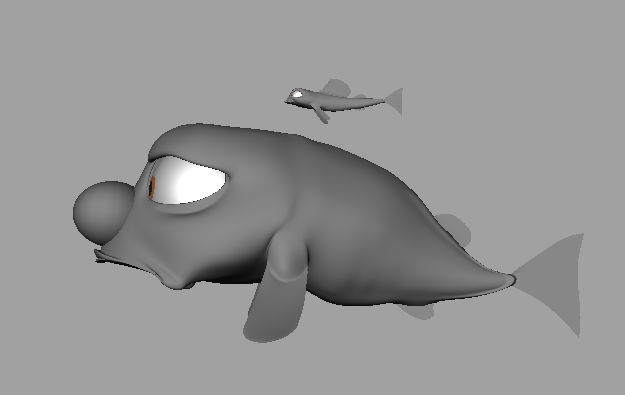
Task: Select the small fish's tail fin
Action: [394, 102]
